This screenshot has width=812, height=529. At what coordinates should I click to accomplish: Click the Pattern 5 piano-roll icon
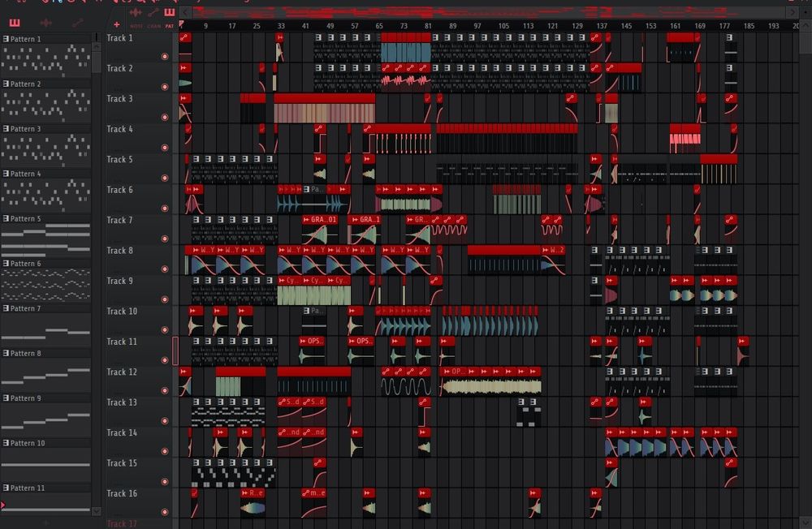click(6, 218)
